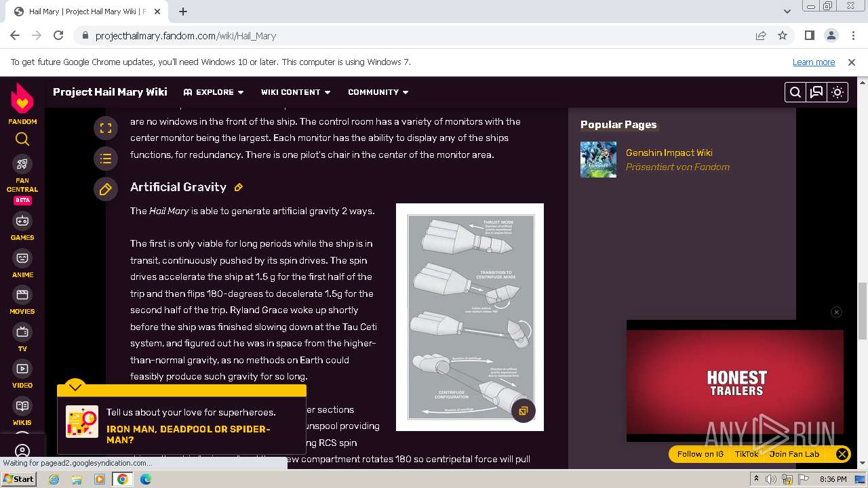Go to Video section
The image size is (868, 488).
22,374
